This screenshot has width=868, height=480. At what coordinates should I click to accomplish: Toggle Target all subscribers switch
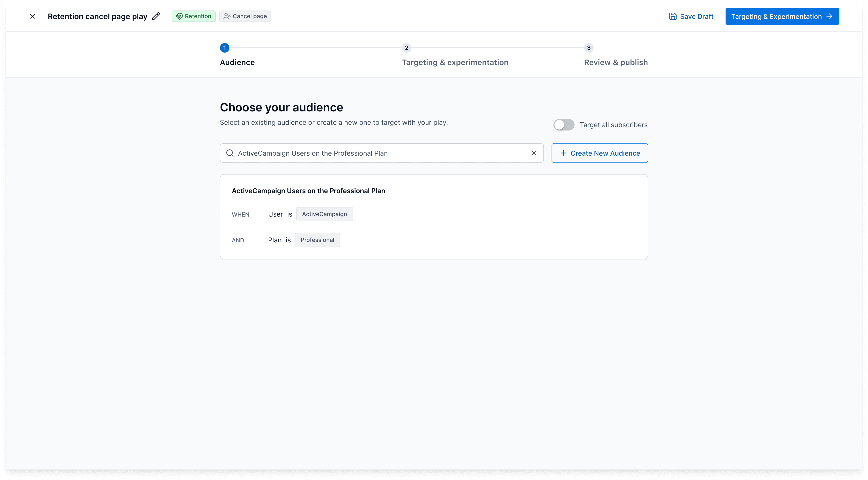tap(564, 125)
